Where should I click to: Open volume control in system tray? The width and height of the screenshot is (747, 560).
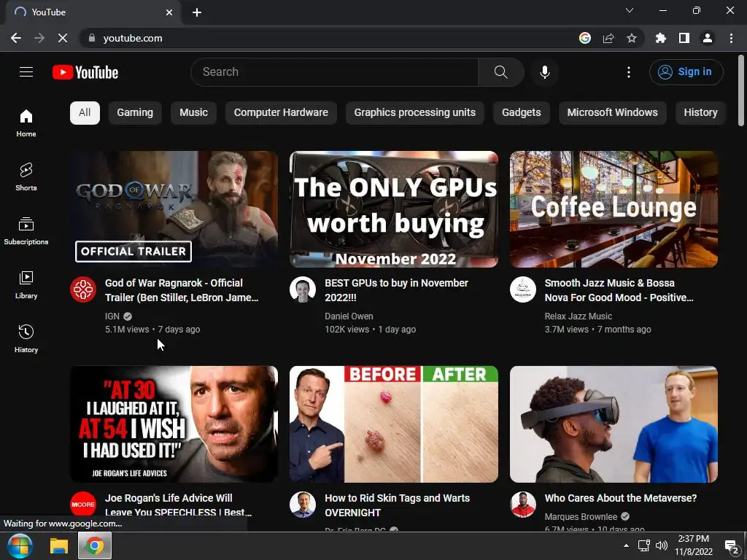(661, 545)
